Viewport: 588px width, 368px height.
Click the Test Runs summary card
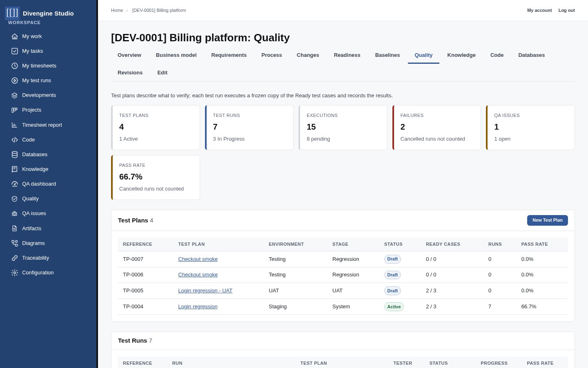[249, 128]
